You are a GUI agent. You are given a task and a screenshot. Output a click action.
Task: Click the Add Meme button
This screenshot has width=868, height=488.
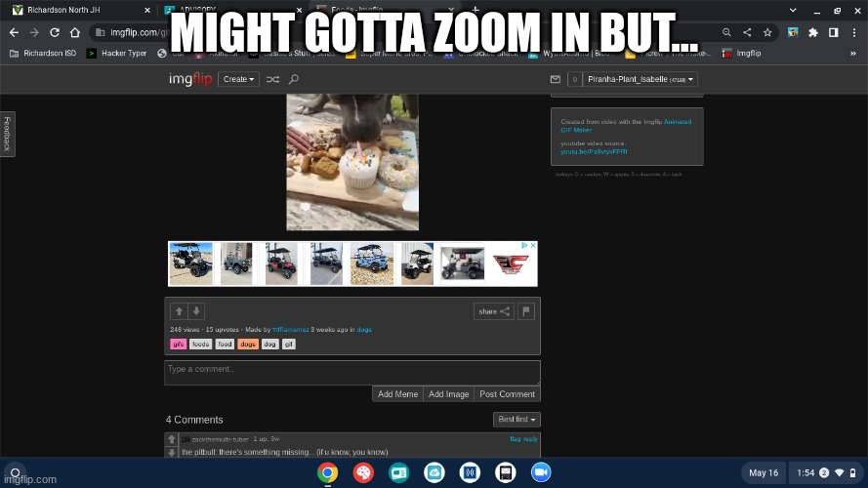click(x=397, y=394)
